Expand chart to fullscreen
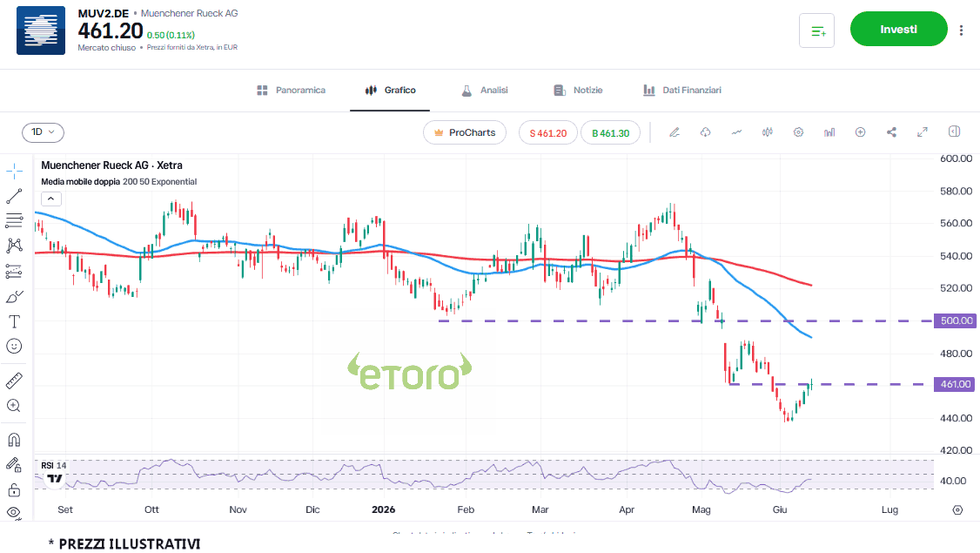Screen dimensions: 980x553 [923, 132]
